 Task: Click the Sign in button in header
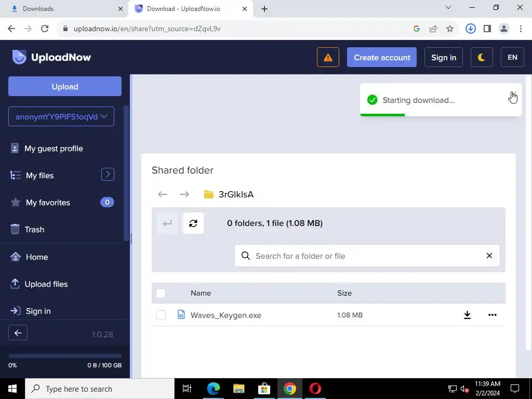(444, 57)
